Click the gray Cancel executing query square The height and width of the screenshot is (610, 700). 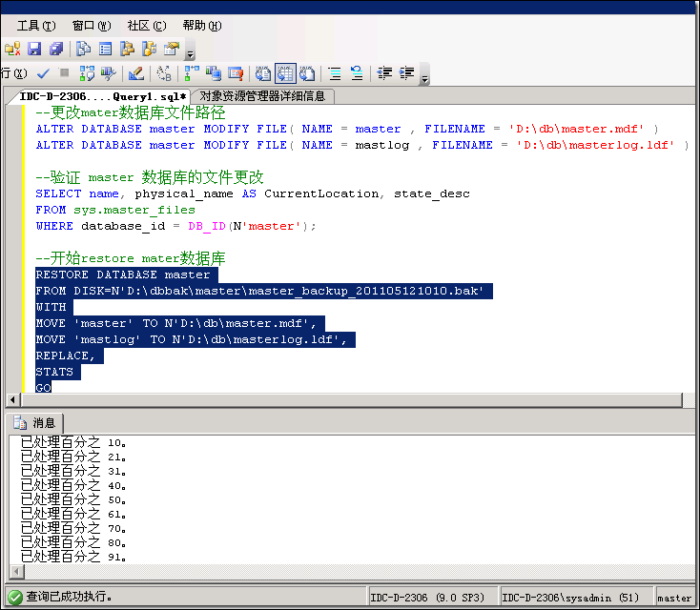64,72
